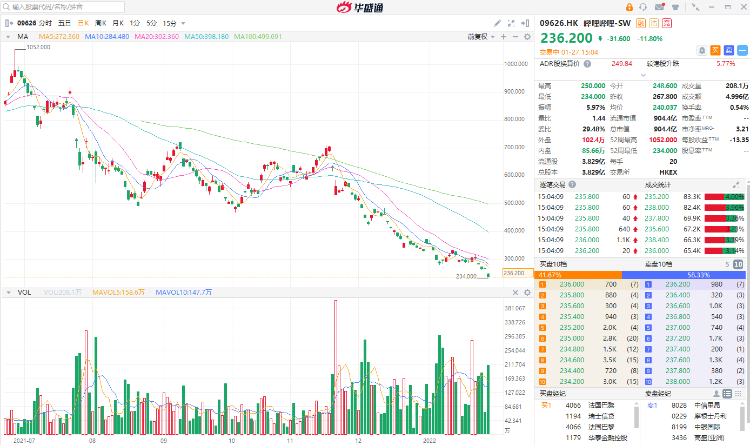Select the pencil drawing tool icon

coord(497,23)
